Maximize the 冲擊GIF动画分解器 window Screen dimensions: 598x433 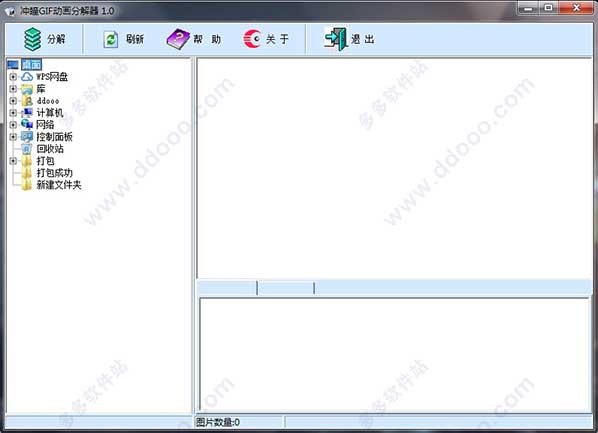(x=548, y=8)
